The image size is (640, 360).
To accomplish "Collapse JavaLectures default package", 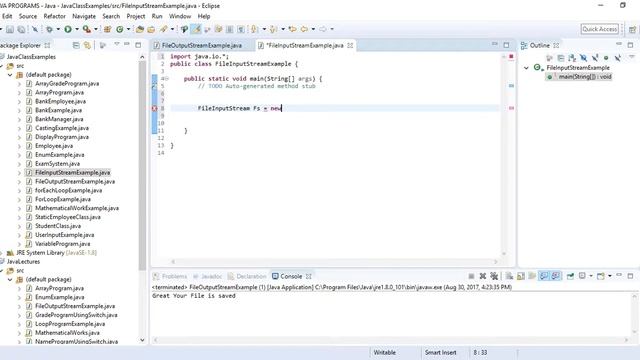I will click(x=10, y=280).
